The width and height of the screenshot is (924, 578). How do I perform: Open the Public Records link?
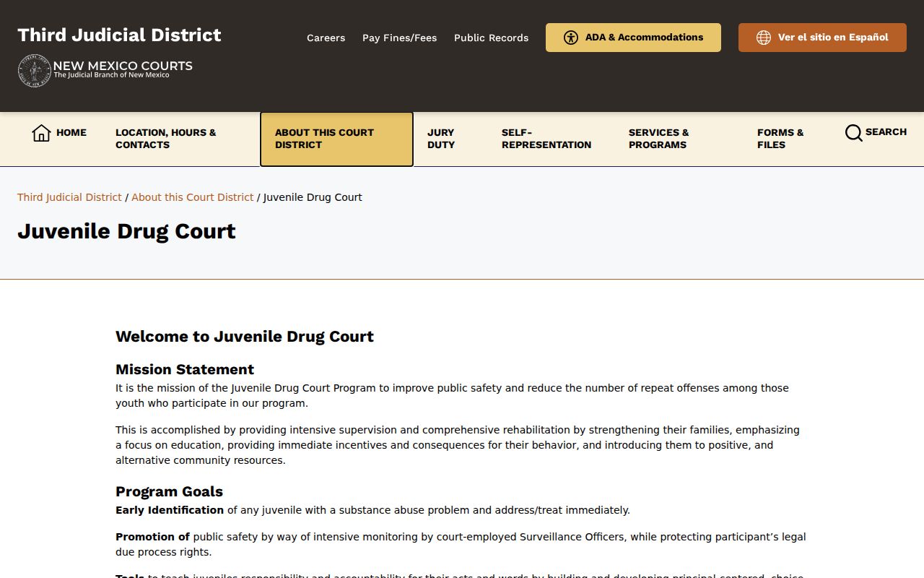point(491,38)
